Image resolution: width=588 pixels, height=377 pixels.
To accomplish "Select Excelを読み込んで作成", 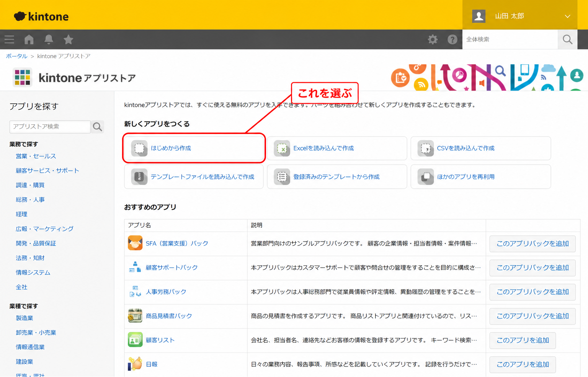I will 337,148.
